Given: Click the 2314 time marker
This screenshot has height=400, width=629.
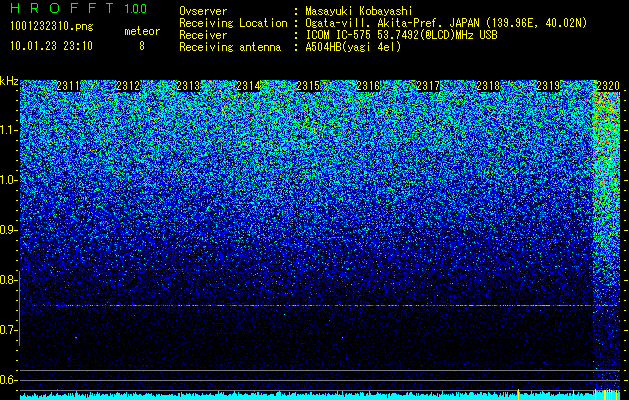Looking at the screenshot, I should coord(248,86).
